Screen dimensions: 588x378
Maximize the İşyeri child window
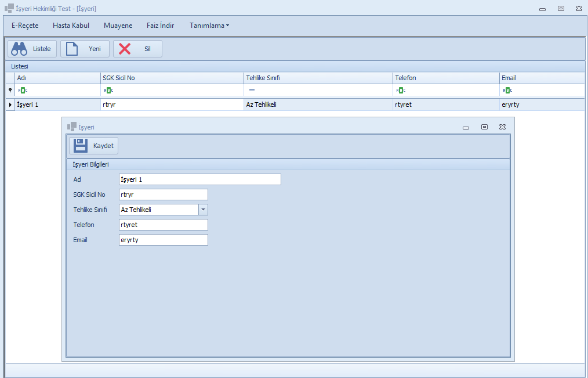(484, 127)
